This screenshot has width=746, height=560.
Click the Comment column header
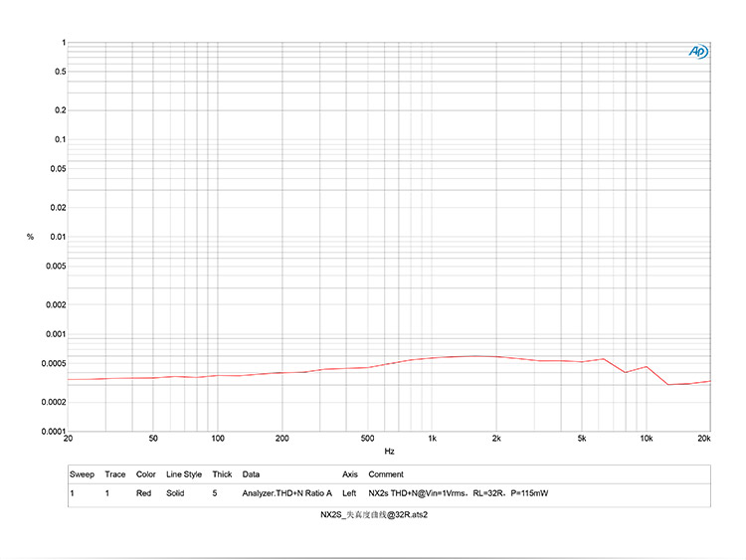(x=386, y=474)
